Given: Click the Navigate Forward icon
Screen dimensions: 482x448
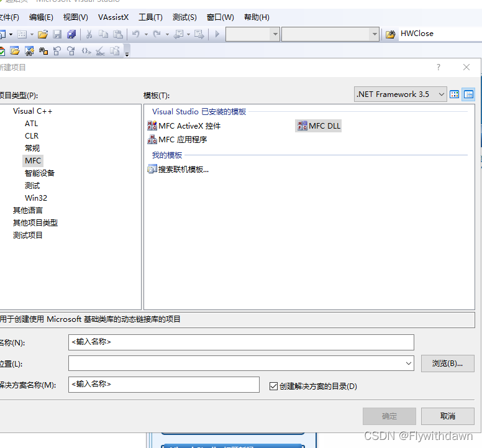Looking at the screenshot, I should coord(199,34).
